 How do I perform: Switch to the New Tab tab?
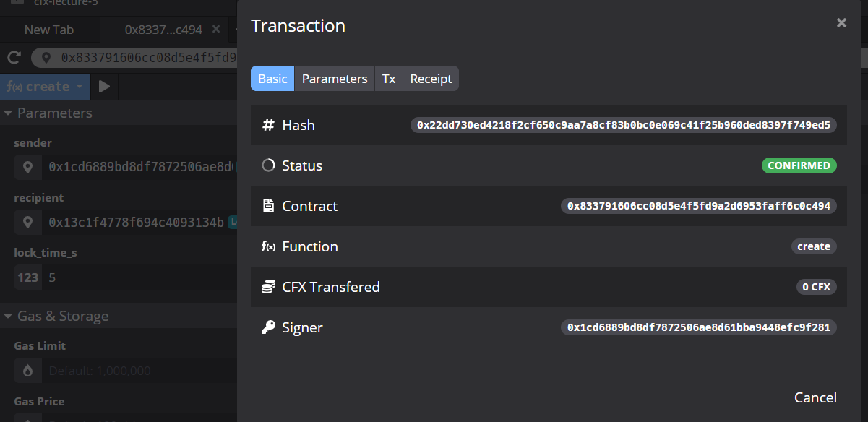tap(49, 30)
